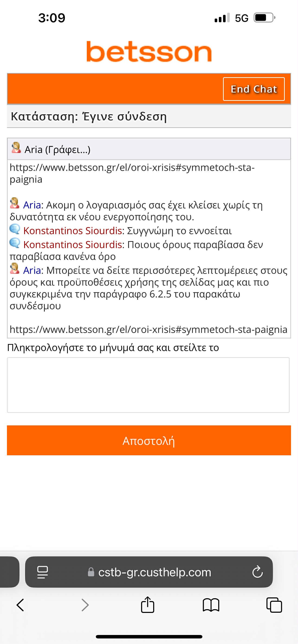298x644 pixels.
Task: Tap the Safari forward arrow
Action: pos(85,605)
